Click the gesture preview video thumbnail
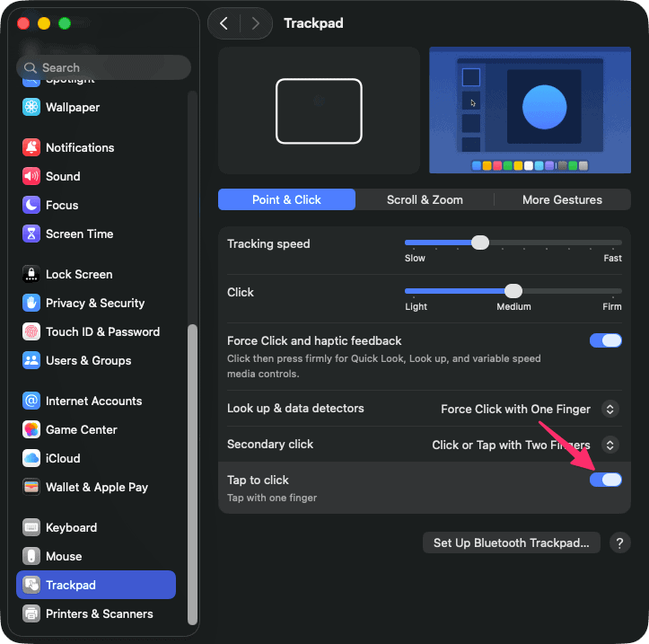Screen dimensions: 649x644 pos(530,110)
